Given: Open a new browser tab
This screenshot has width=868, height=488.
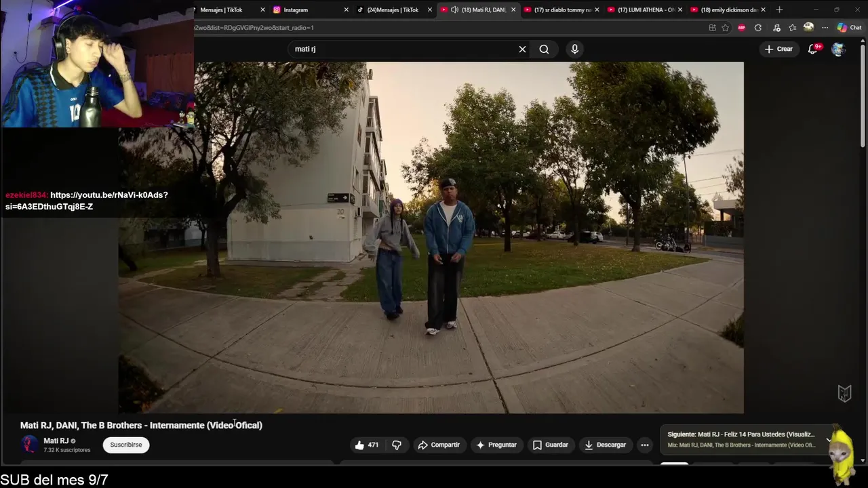Looking at the screenshot, I should [779, 9].
